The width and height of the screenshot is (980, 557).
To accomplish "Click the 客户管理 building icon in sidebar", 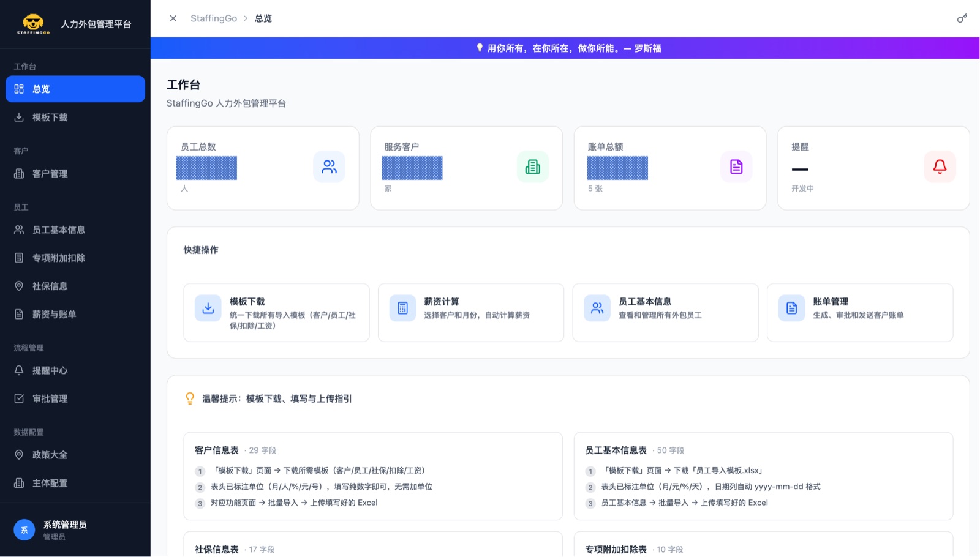I will 19,173.
